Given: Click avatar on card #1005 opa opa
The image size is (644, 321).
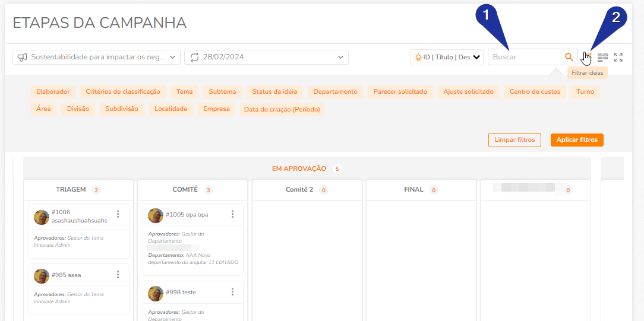Looking at the screenshot, I should point(156,215).
